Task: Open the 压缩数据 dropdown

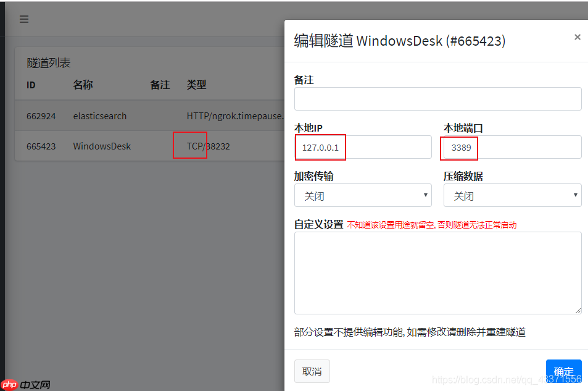Action: pyautogui.click(x=513, y=195)
